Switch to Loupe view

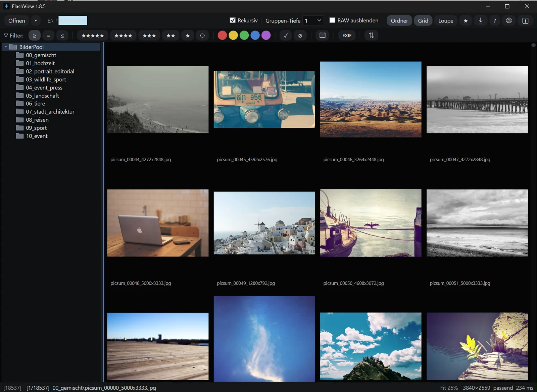click(x=446, y=20)
